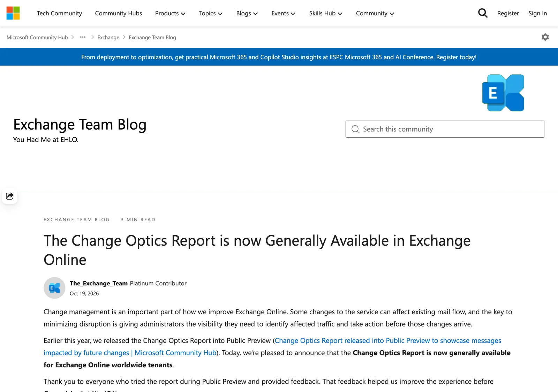Go to Tech Community
Viewport: 558px width, 392px height.
click(59, 13)
